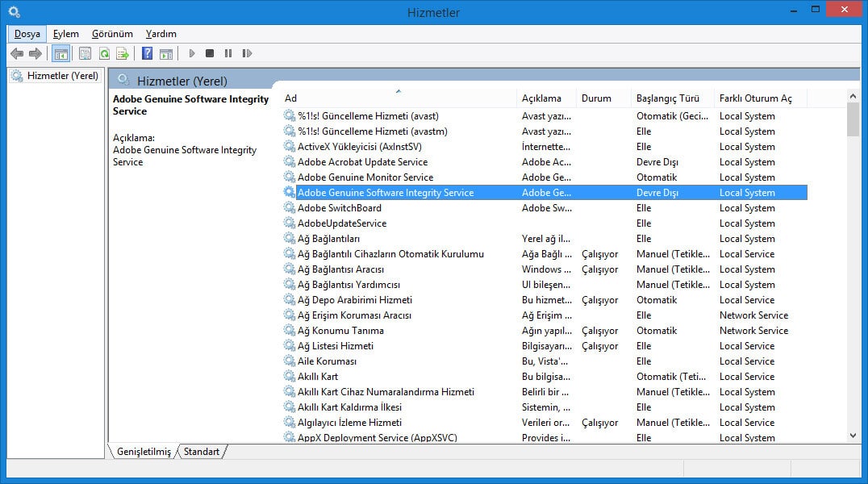
Task: Switch to the Genişletilmiş tab
Action: click(144, 452)
